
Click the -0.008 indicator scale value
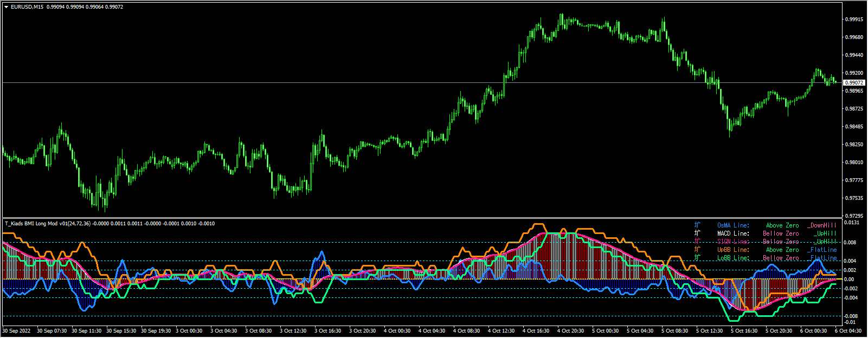click(x=851, y=316)
